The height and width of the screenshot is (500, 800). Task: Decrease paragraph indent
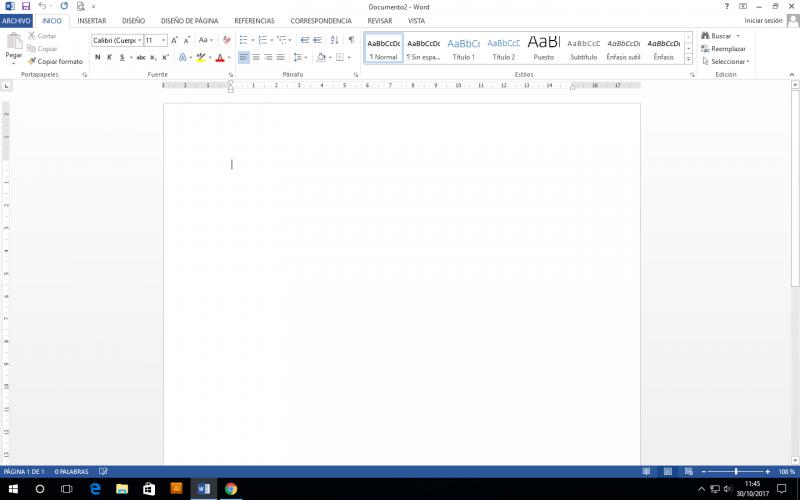coord(305,40)
